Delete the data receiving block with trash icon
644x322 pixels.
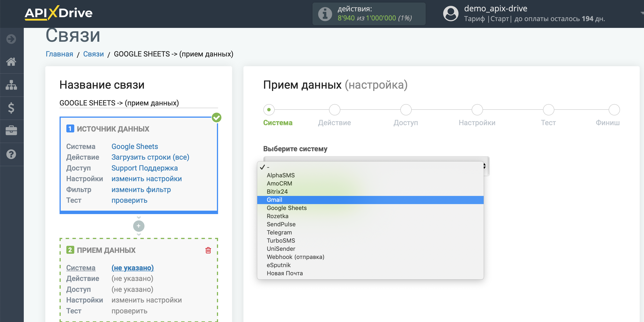[208, 250]
